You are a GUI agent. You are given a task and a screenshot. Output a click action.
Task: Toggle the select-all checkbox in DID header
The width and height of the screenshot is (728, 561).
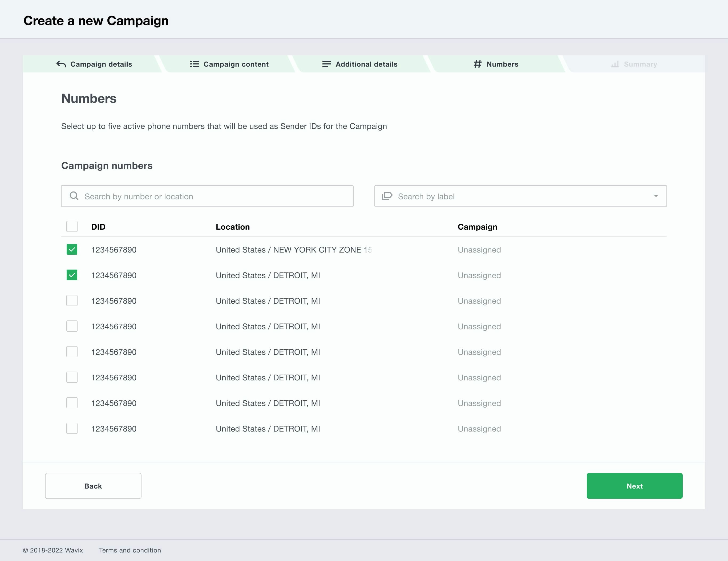tap(72, 226)
